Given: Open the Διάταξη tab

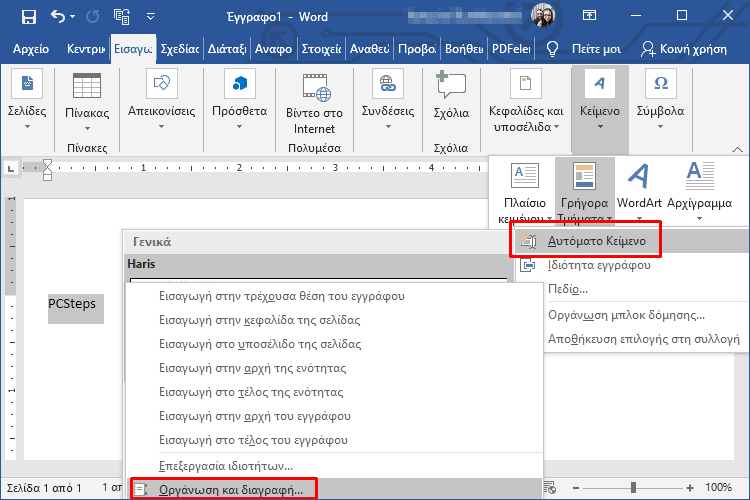Looking at the screenshot, I should [x=227, y=49].
